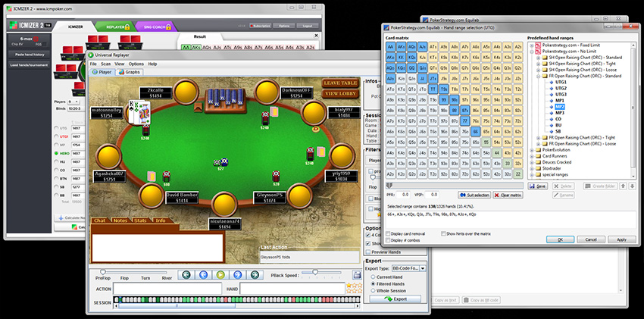644x319 pixels.
Task: Expand the PokerEvolution folder
Action: coord(533,150)
